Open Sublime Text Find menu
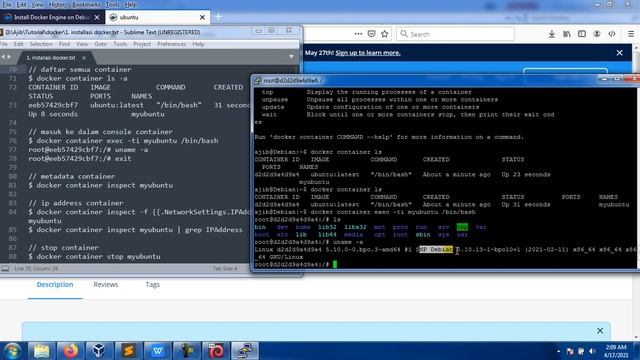The image size is (640, 360). pos(64,44)
